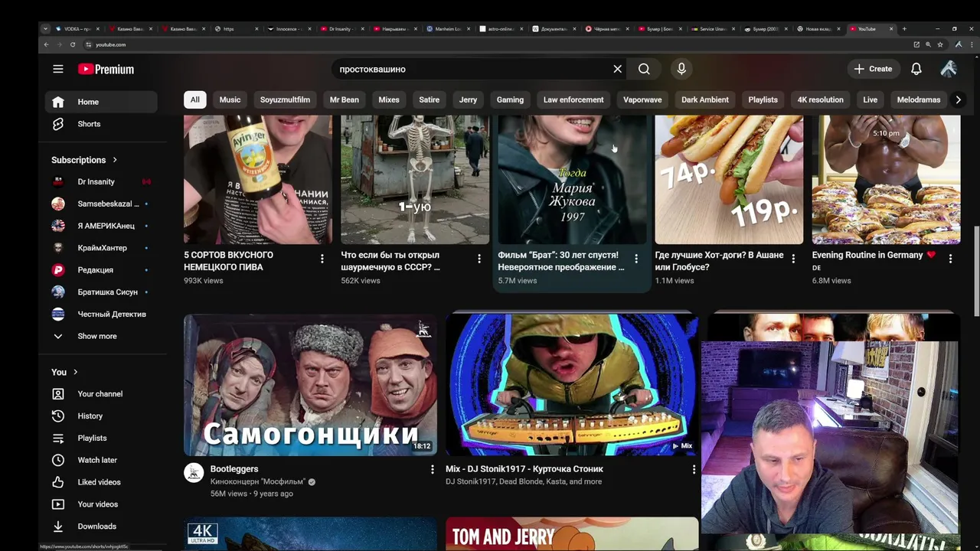Select the All filter chip

click(195, 99)
